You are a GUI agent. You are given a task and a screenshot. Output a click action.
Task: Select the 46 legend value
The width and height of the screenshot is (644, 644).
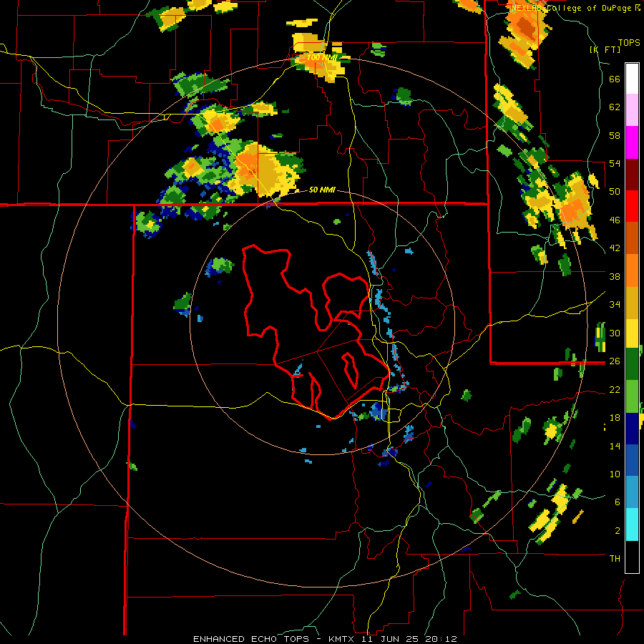615,220
